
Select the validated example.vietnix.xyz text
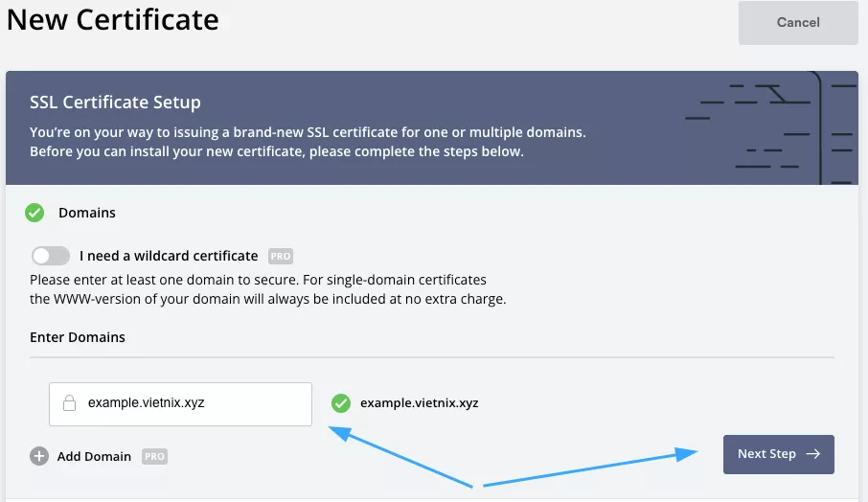click(x=419, y=403)
